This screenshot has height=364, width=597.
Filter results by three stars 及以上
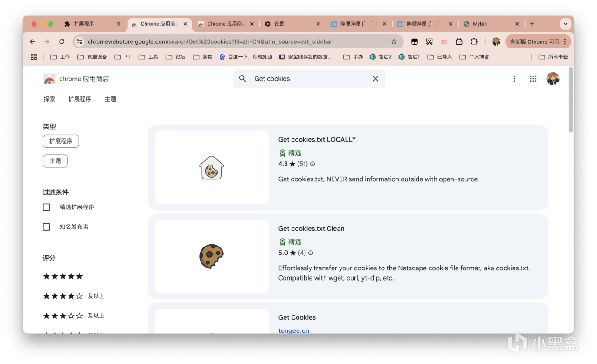coord(74,316)
